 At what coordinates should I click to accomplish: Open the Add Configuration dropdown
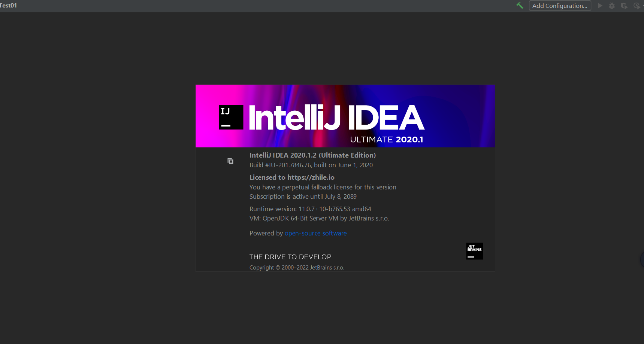(x=560, y=6)
